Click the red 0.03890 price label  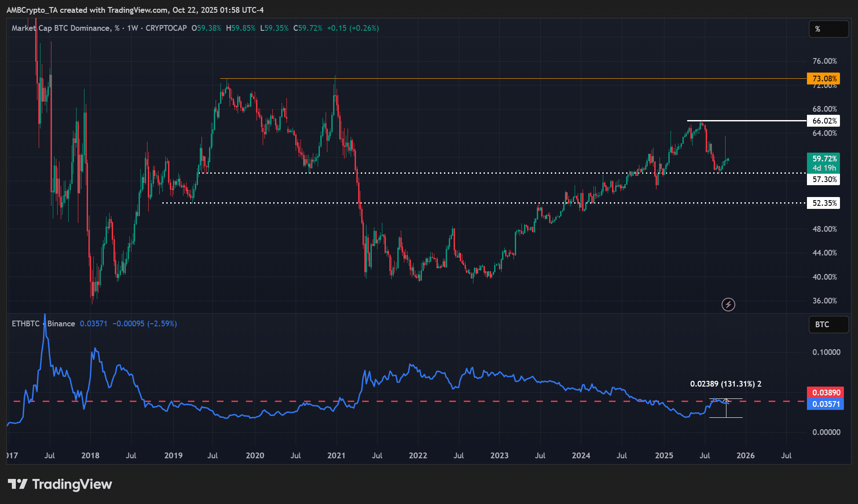click(x=825, y=392)
